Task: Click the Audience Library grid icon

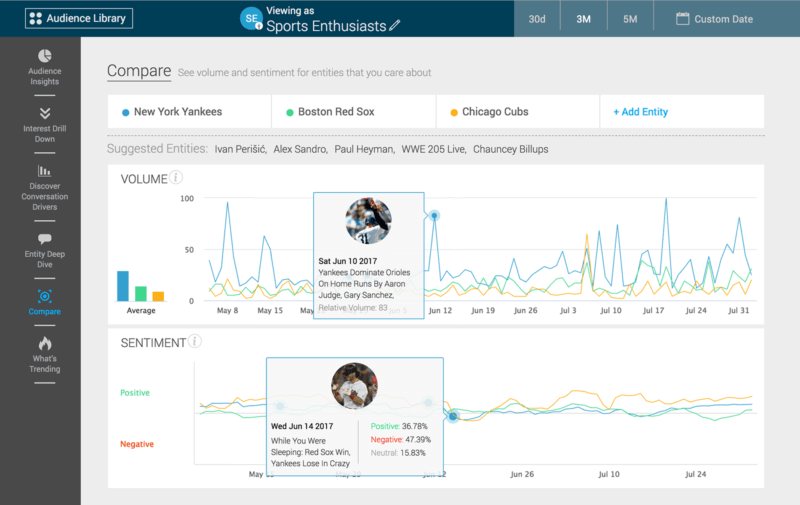Action: point(36,18)
